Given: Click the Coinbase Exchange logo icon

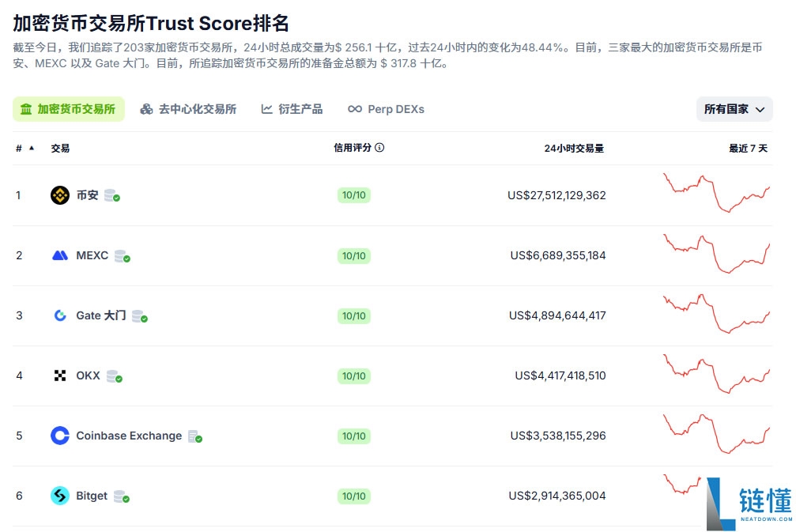Looking at the screenshot, I should [60, 436].
